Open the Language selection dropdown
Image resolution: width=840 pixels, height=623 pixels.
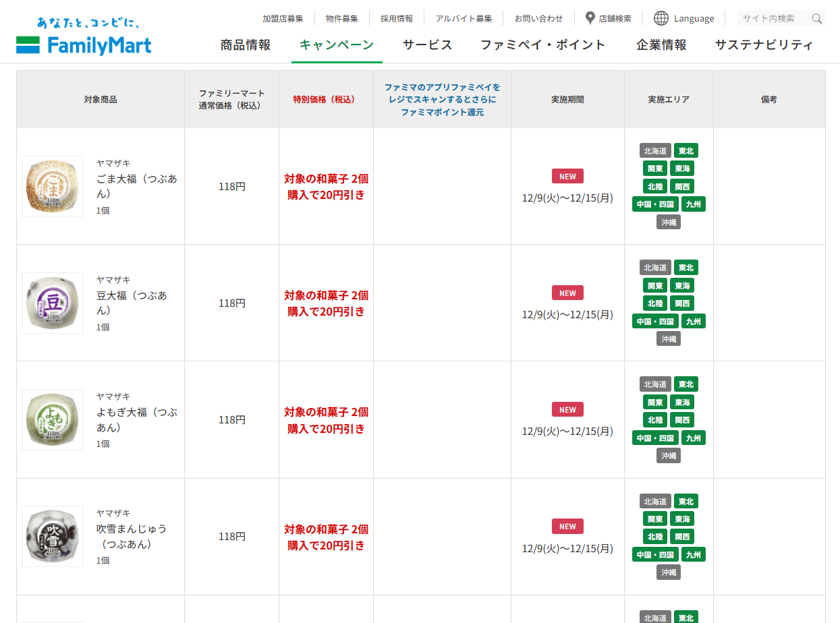pos(695,18)
